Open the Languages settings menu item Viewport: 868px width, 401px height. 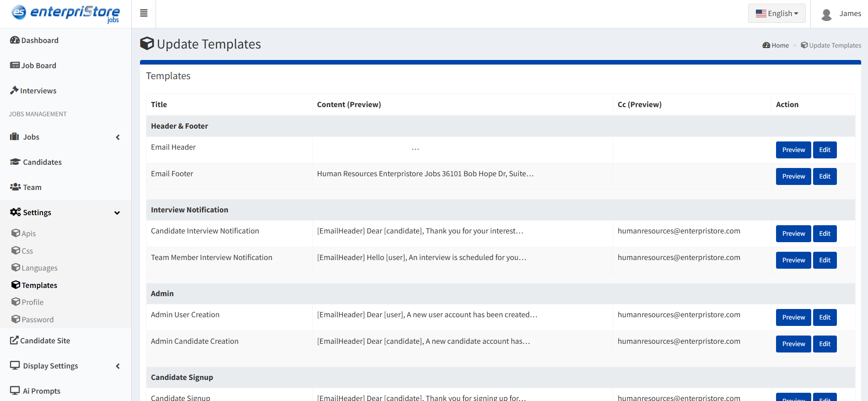tap(39, 268)
